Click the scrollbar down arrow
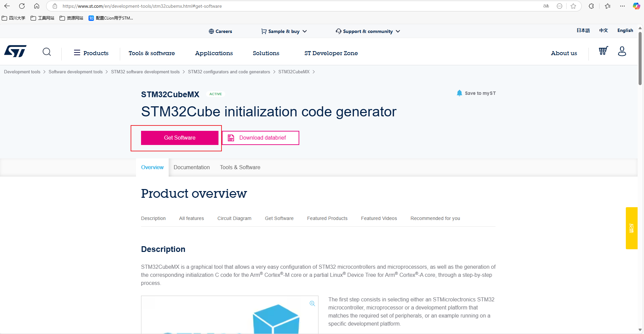644x334 pixels. click(x=640, y=330)
